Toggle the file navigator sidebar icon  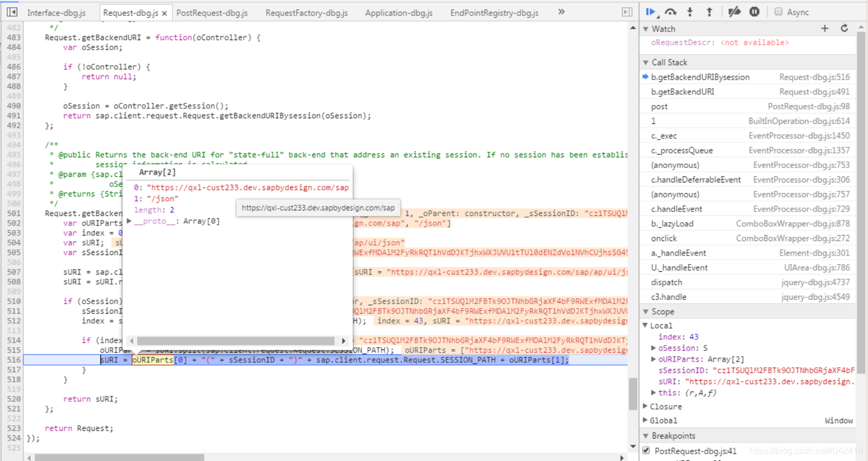pos(12,12)
